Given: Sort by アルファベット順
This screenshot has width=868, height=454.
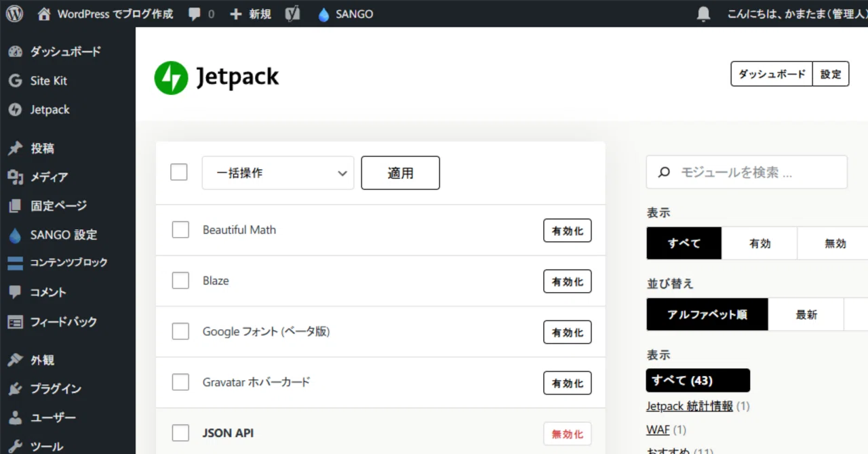Looking at the screenshot, I should [707, 314].
